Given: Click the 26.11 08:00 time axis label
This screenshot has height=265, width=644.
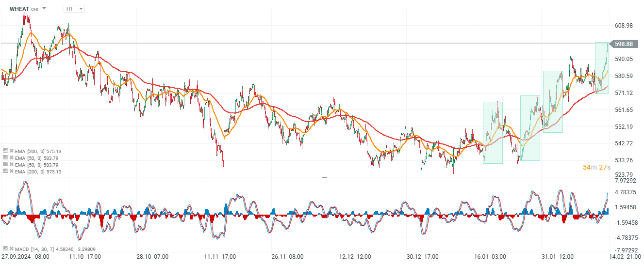Looking at the screenshot, I should point(287,256).
